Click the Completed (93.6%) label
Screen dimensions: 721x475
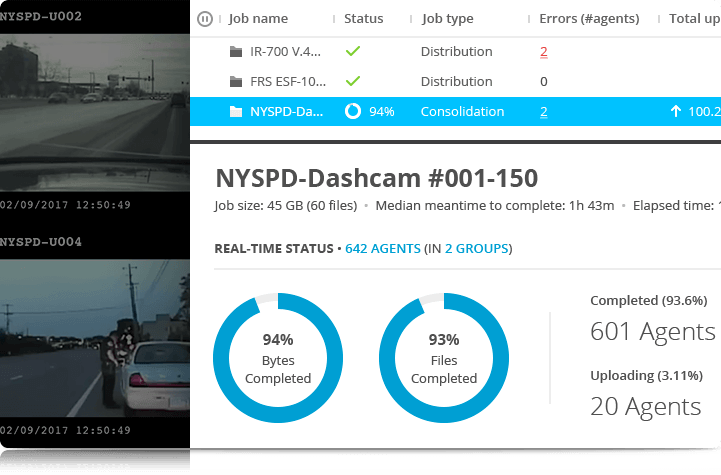(x=648, y=300)
